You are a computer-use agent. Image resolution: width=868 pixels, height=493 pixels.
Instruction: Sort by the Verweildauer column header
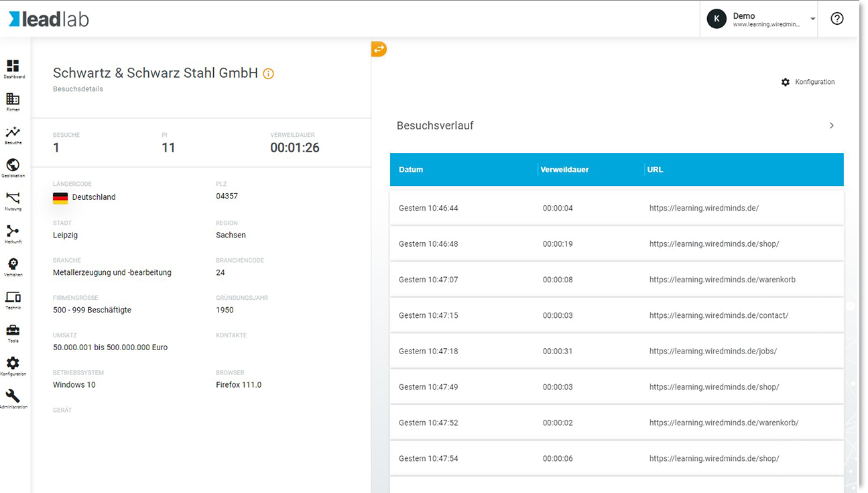click(x=565, y=170)
